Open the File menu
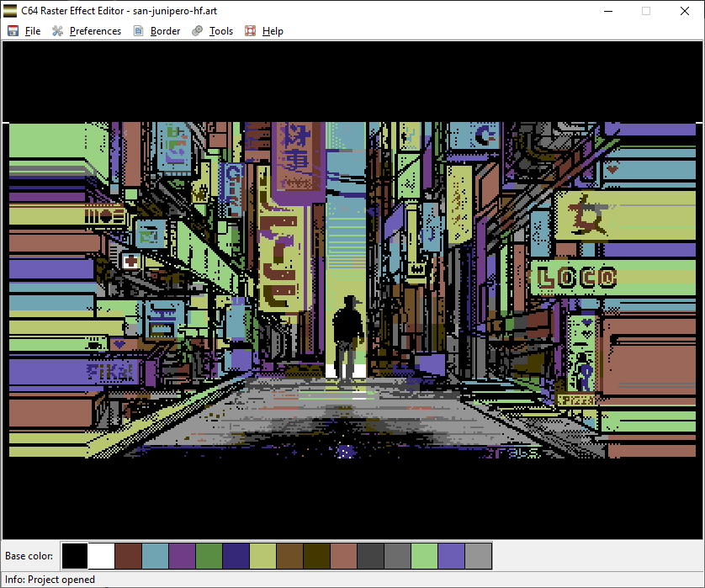This screenshot has height=588, width=705. coord(32,31)
